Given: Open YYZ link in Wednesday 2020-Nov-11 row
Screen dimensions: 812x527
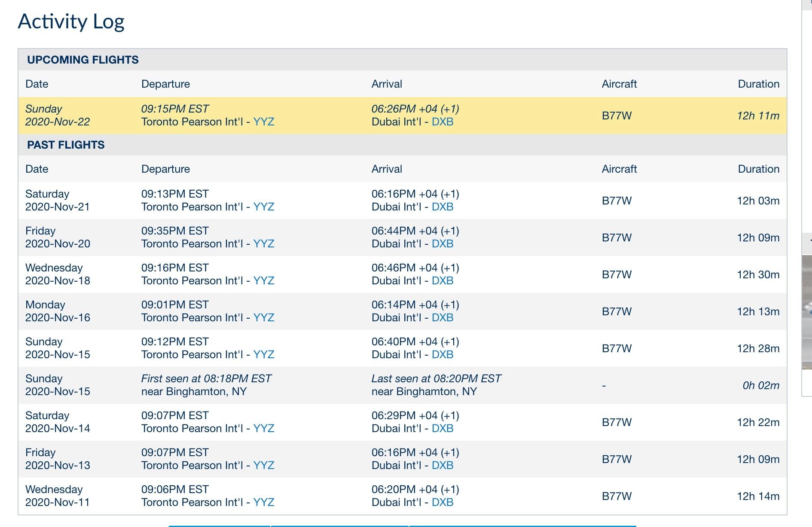Looking at the screenshot, I should 263,503.
